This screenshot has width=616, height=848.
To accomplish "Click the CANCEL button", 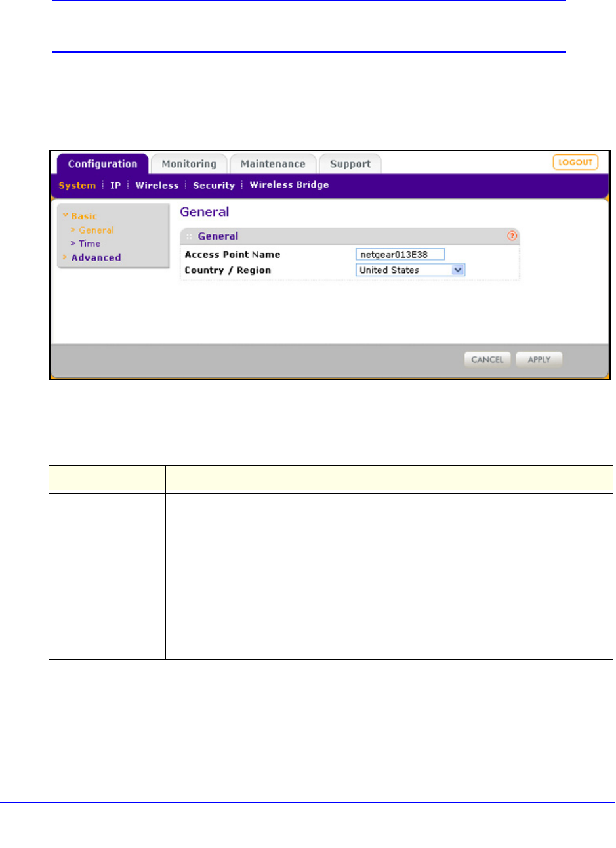I will click(487, 360).
